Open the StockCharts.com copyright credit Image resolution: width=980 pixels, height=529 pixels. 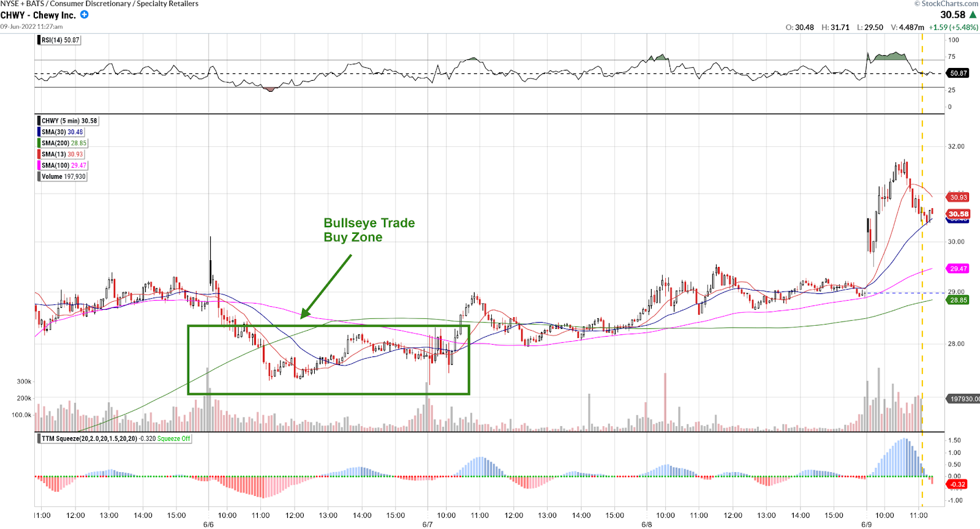pos(946,4)
